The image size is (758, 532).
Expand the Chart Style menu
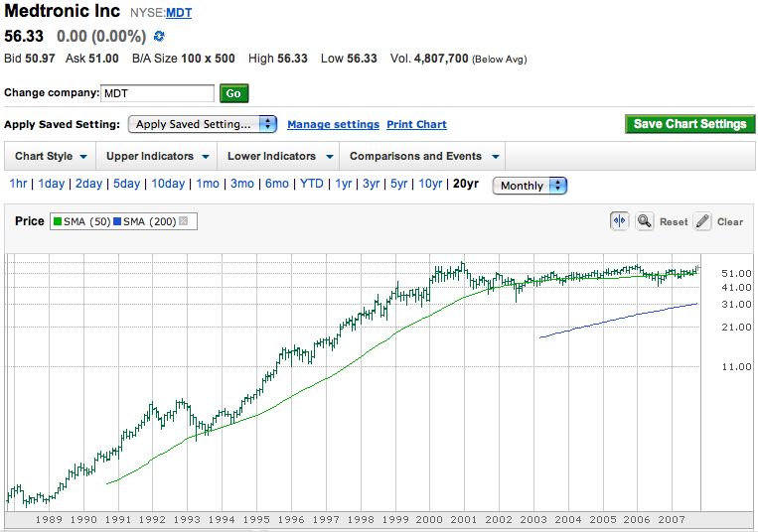pyautogui.click(x=51, y=156)
